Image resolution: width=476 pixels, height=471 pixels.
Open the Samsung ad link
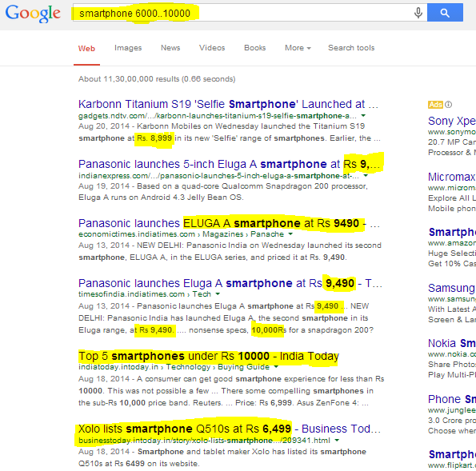[452, 288]
